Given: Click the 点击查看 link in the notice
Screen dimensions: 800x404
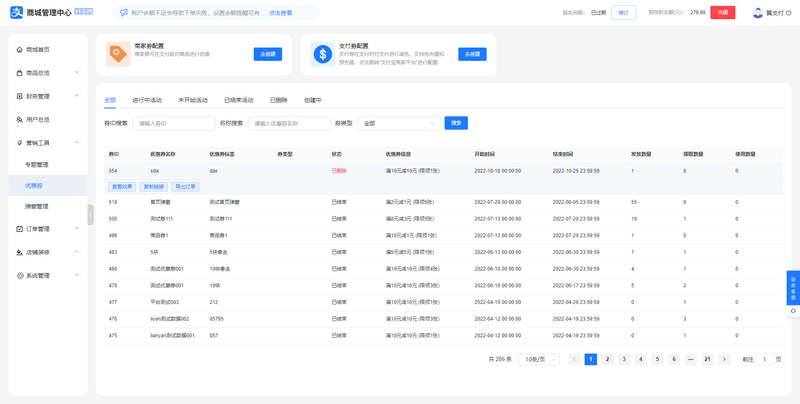Looking at the screenshot, I should pyautogui.click(x=281, y=13).
